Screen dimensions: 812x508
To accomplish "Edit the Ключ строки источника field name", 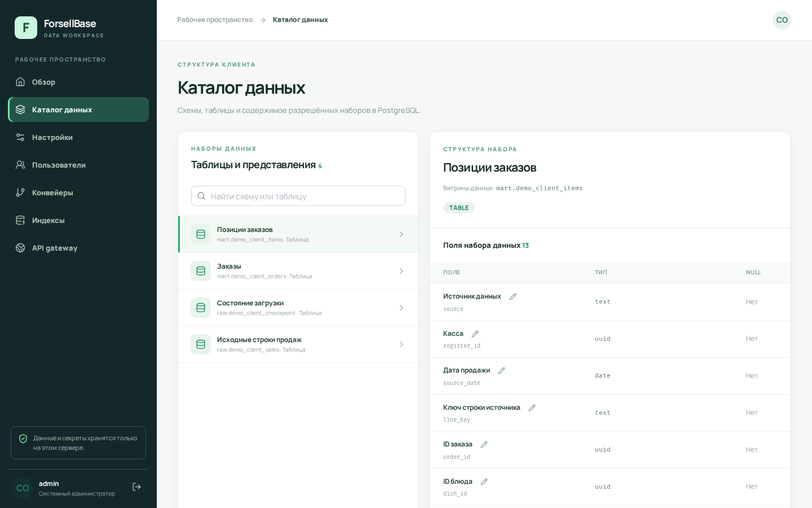I will [x=532, y=408].
